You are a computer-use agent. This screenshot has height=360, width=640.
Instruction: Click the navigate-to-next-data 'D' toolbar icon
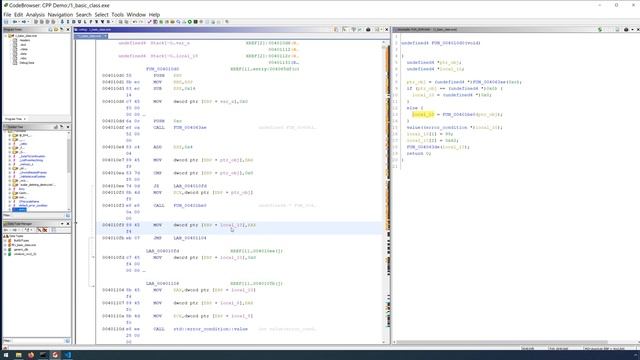(x=74, y=22)
